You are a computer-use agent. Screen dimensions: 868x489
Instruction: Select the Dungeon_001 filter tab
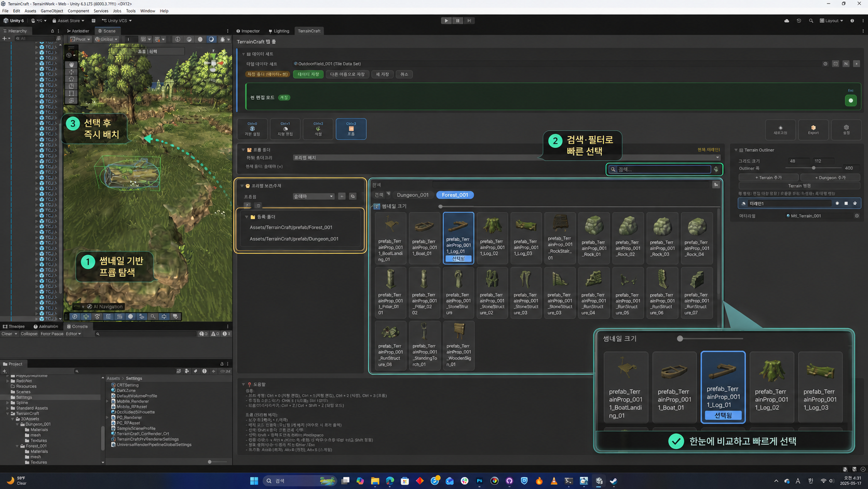coord(413,195)
